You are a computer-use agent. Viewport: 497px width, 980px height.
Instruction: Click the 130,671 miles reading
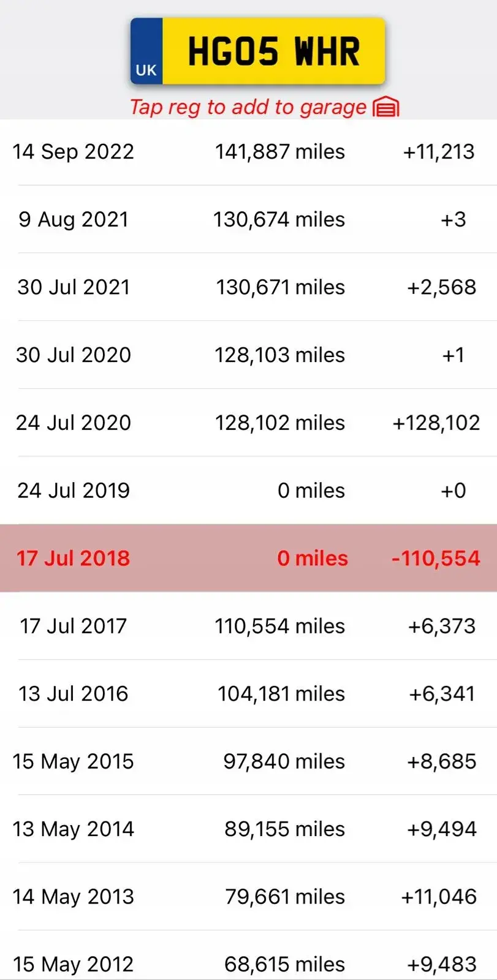point(280,287)
